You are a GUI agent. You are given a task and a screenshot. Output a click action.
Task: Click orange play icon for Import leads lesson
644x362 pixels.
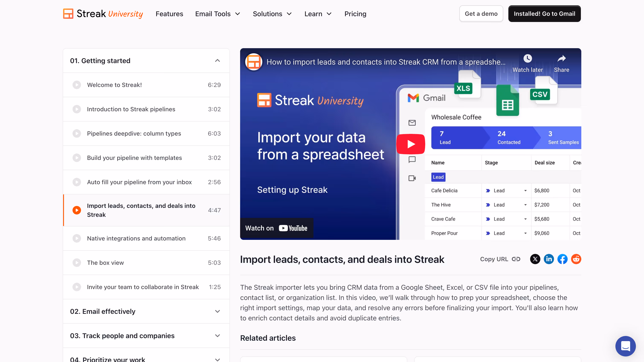pyautogui.click(x=77, y=210)
